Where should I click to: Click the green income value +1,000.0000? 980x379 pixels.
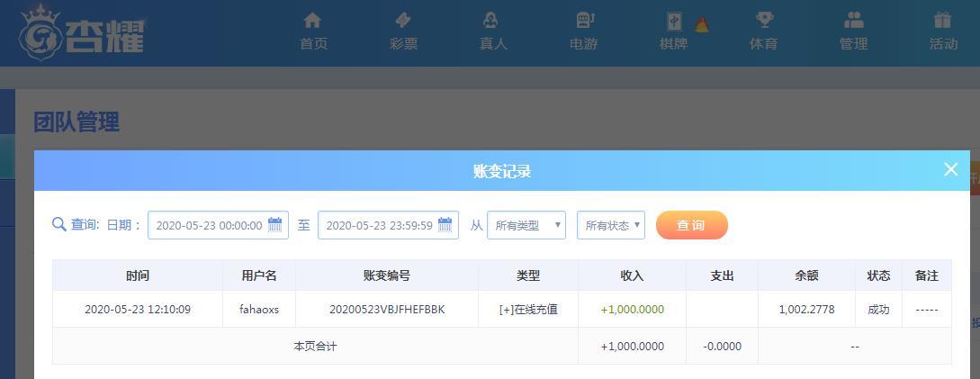(633, 309)
